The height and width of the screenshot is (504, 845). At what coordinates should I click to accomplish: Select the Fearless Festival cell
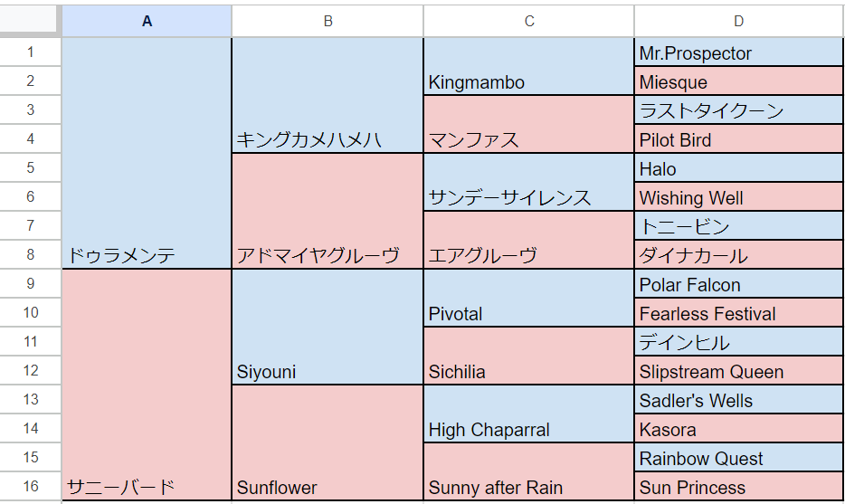tap(739, 313)
